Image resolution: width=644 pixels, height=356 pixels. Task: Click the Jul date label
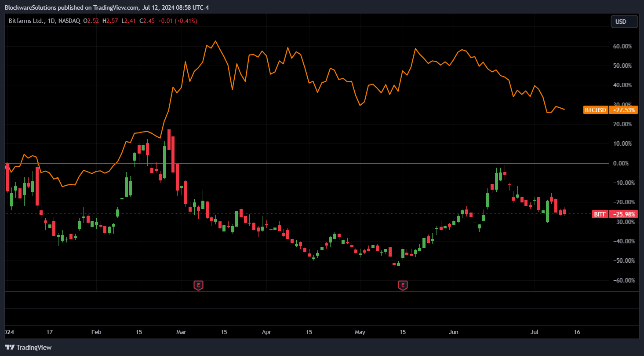pos(534,332)
